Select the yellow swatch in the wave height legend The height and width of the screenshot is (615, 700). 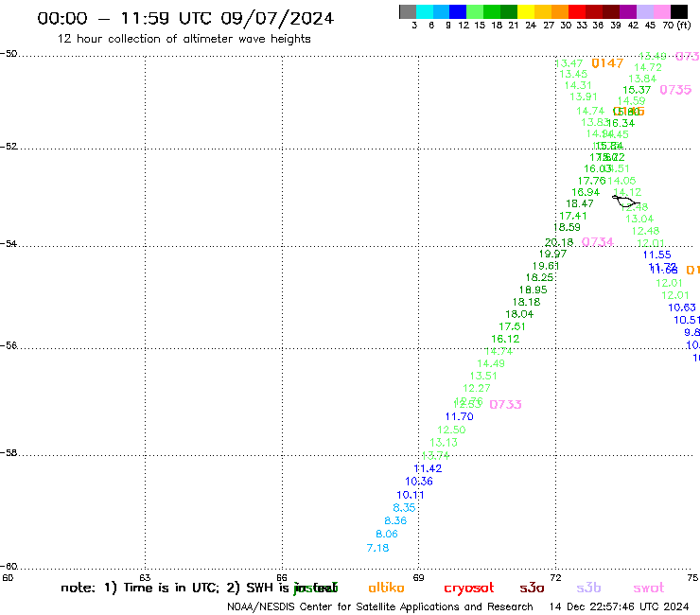tap(526, 11)
